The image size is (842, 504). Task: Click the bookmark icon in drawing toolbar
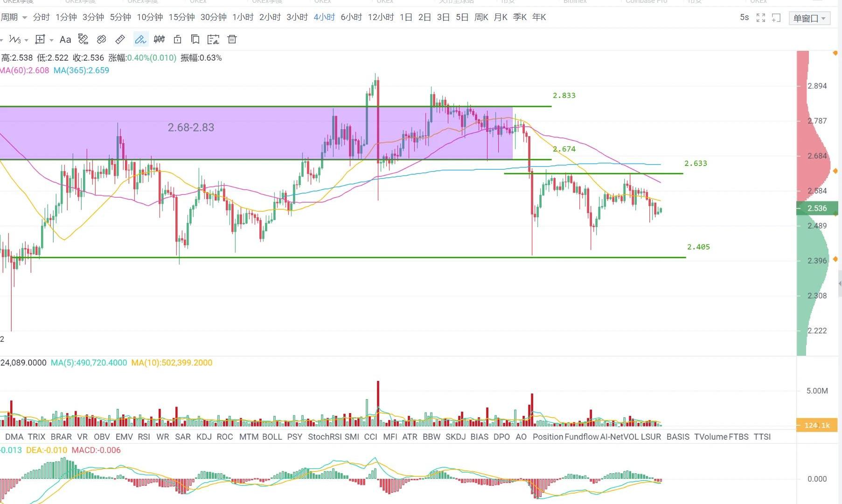point(195,40)
